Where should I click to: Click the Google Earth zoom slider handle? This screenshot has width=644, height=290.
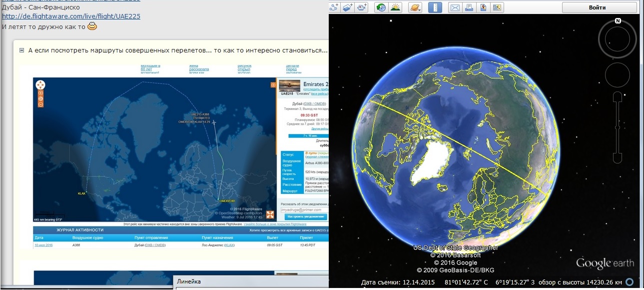[x=618, y=127]
